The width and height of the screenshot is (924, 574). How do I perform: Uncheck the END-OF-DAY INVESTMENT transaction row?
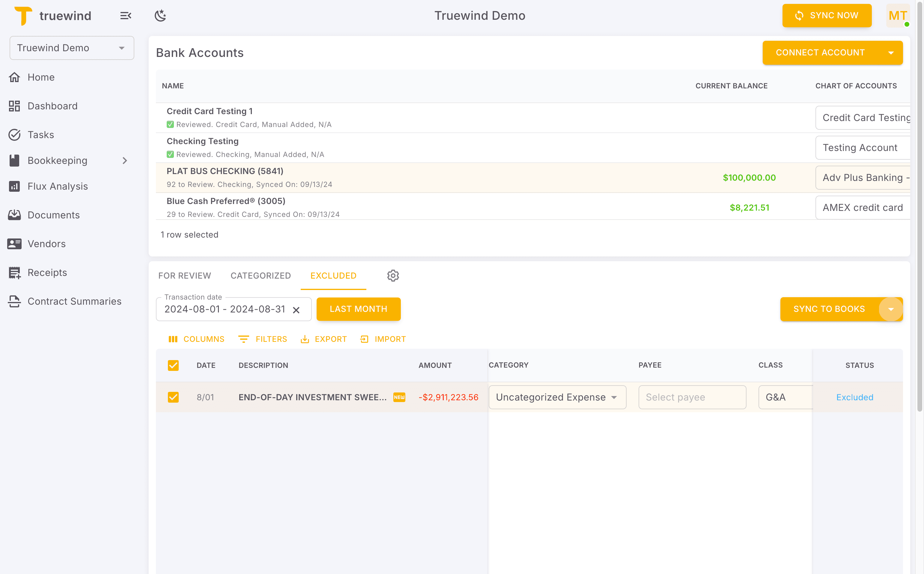[174, 397]
